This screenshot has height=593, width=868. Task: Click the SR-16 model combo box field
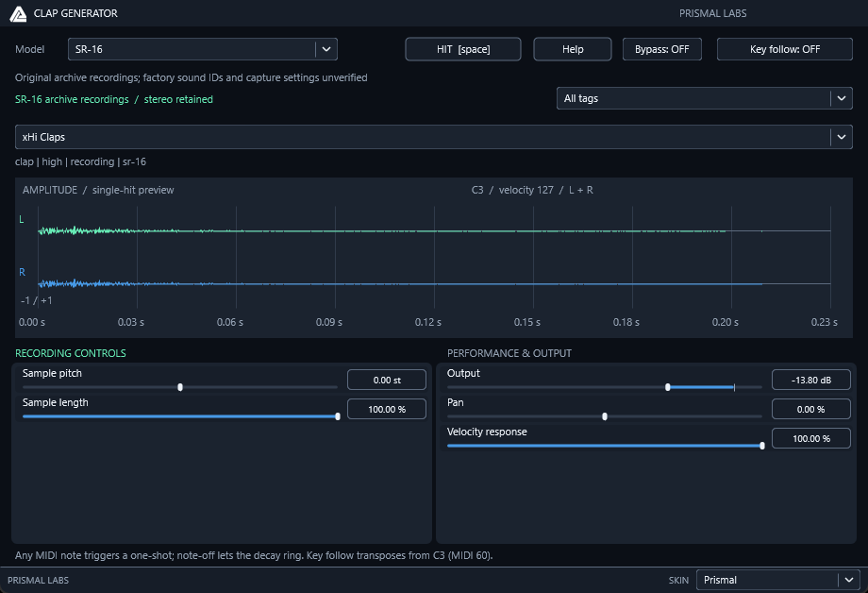click(x=203, y=49)
